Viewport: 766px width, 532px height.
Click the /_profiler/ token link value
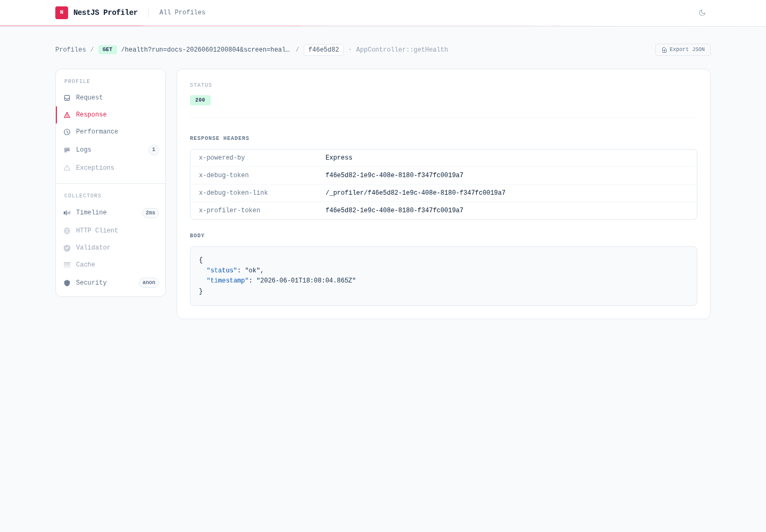[415, 193]
